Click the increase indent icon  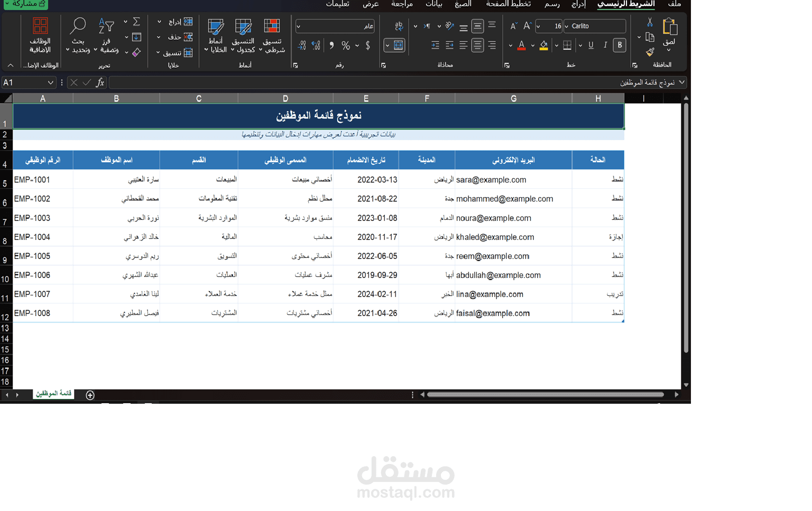point(435,45)
